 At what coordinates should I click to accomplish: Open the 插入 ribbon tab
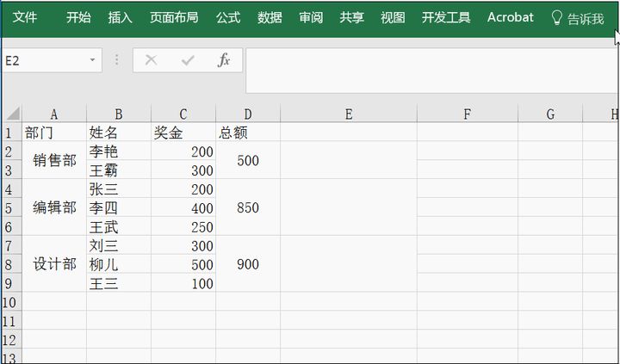[121, 17]
